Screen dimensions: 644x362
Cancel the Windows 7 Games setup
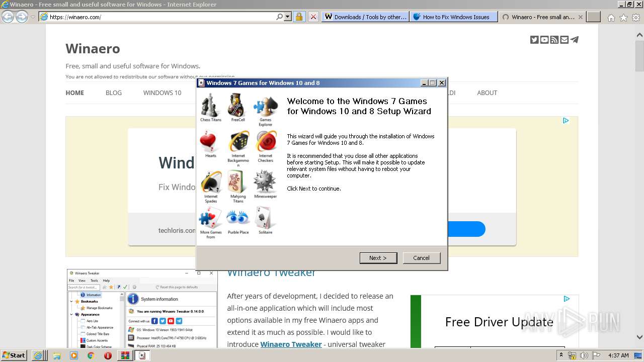coord(422,258)
